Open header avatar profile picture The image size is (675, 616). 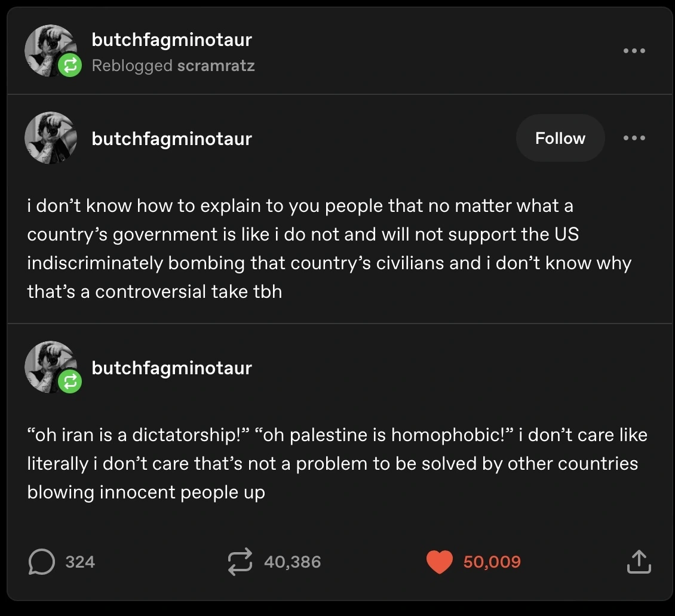point(49,48)
